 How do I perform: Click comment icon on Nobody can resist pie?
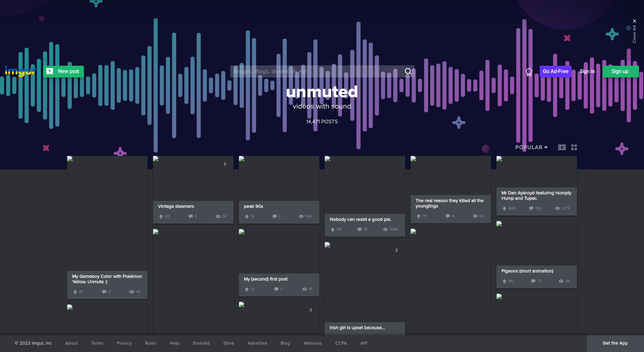pos(360,230)
